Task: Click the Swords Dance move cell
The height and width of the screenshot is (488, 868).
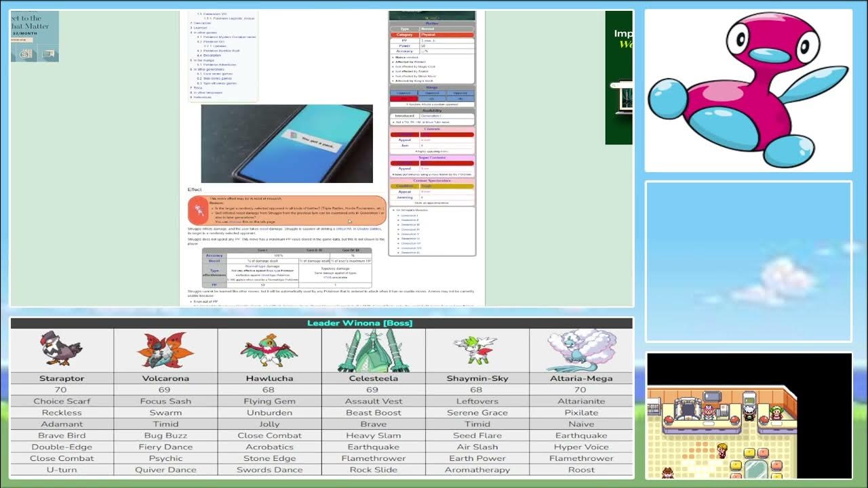Action: [x=269, y=470]
